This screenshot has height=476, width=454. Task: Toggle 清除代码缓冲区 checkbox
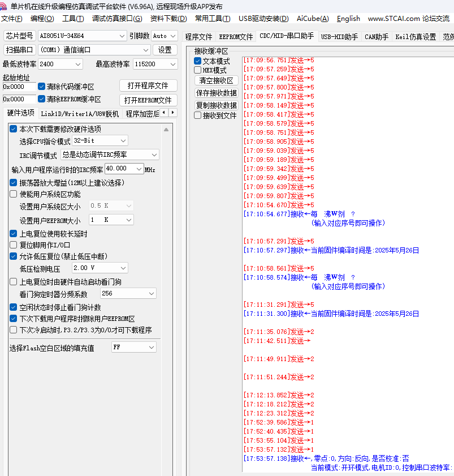[x=42, y=87]
